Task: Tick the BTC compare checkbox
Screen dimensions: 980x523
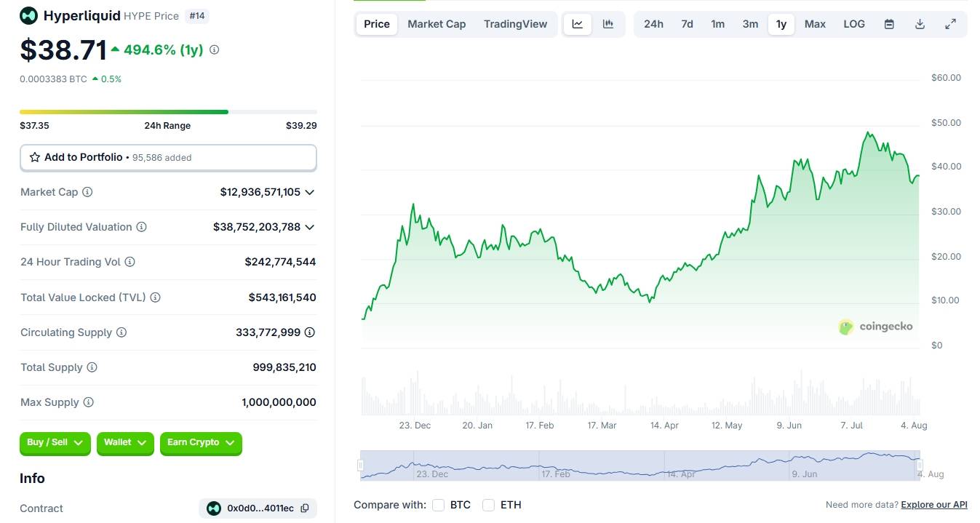Action: [x=438, y=505]
